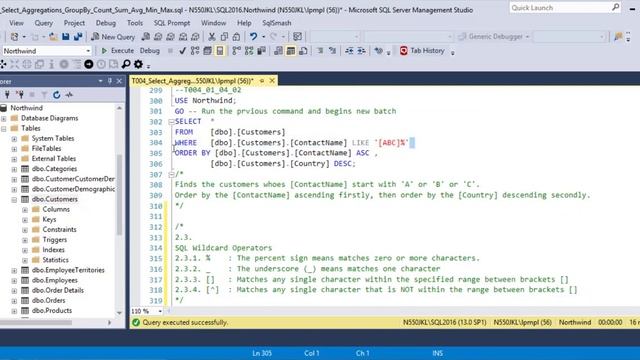Toggle Include Actual Execution Plan button
Viewport: 640px width, 360px height.
[236, 51]
